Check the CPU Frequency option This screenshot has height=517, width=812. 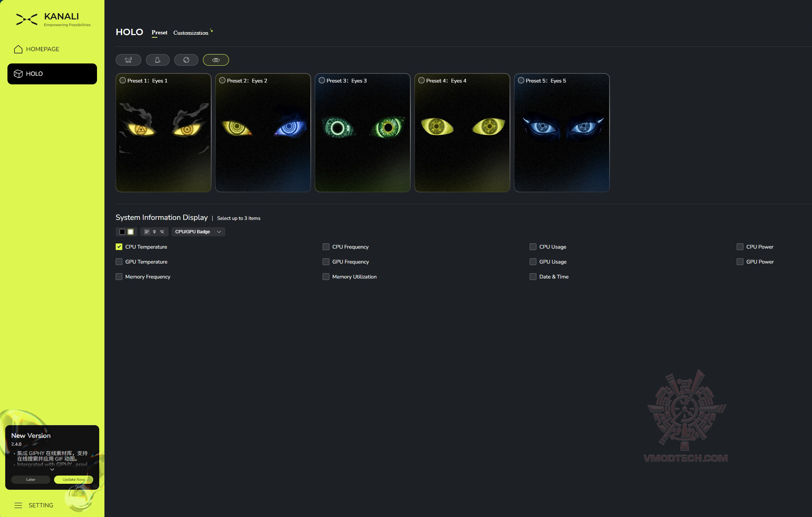[326, 247]
